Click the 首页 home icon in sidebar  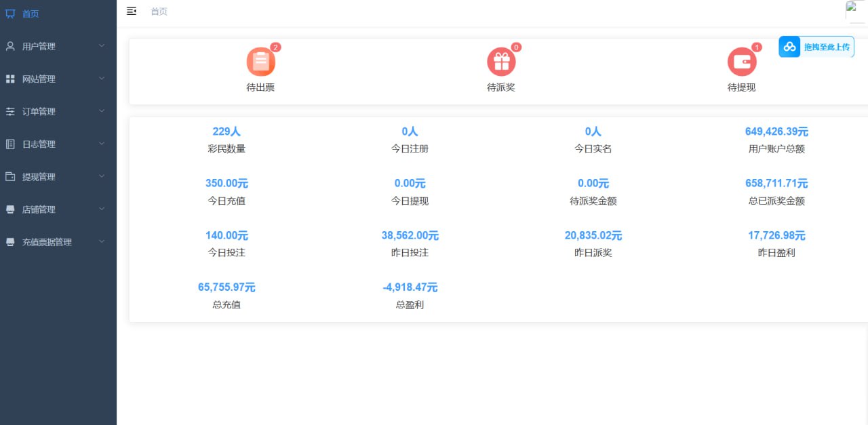coord(10,14)
